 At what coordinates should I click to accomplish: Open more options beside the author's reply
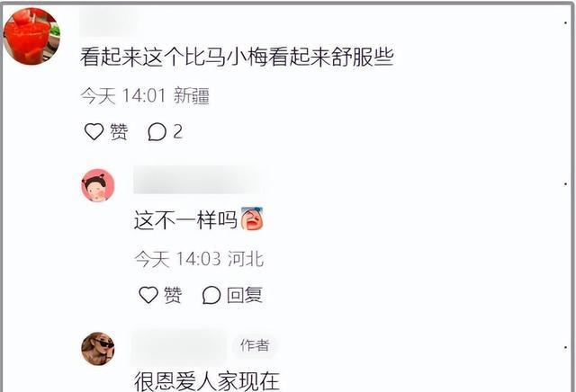[565, 347]
